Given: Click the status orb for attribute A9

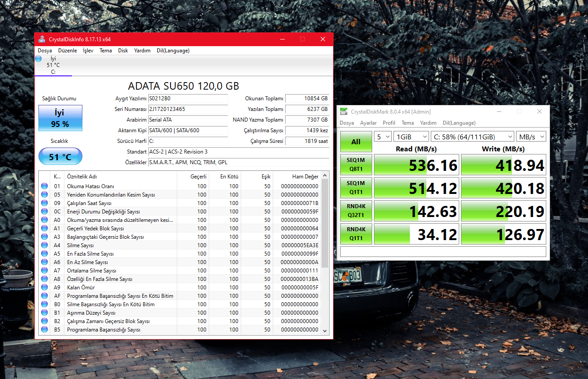Looking at the screenshot, I should 44,288.
